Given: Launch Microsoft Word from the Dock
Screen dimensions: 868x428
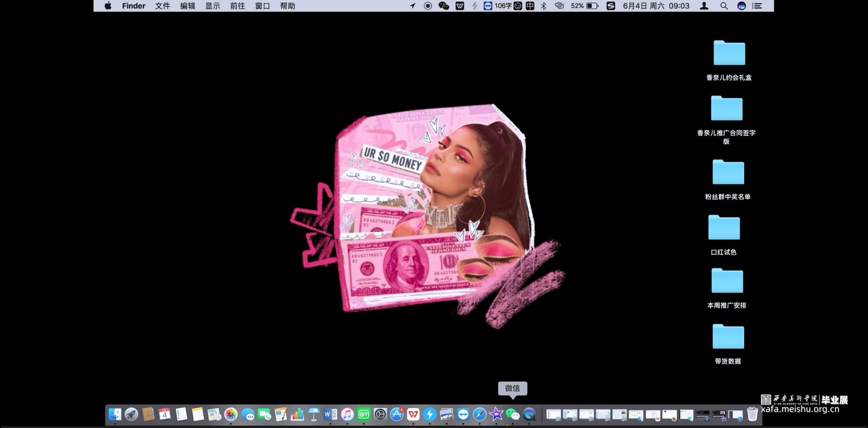Looking at the screenshot, I should coord(330,414).
